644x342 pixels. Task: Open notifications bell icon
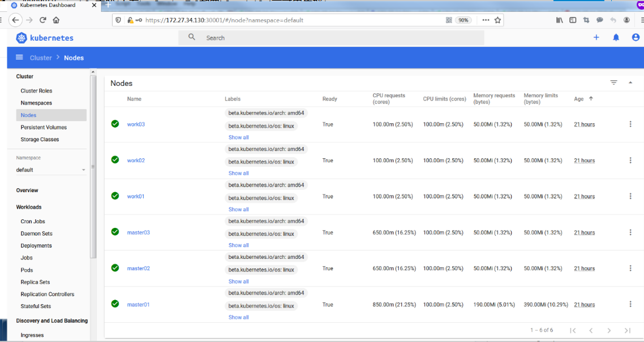coord(616,37)
